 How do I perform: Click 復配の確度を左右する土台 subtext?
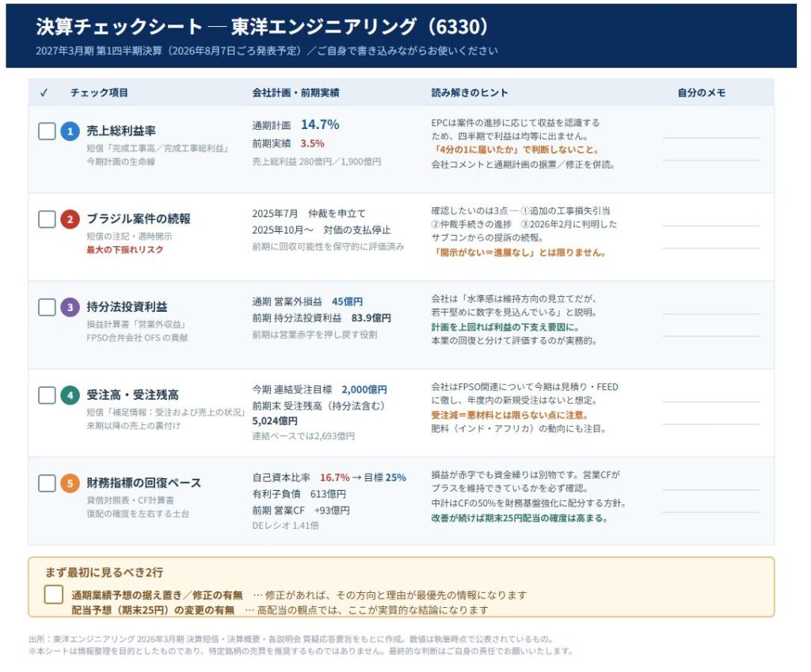pos(138,514)
